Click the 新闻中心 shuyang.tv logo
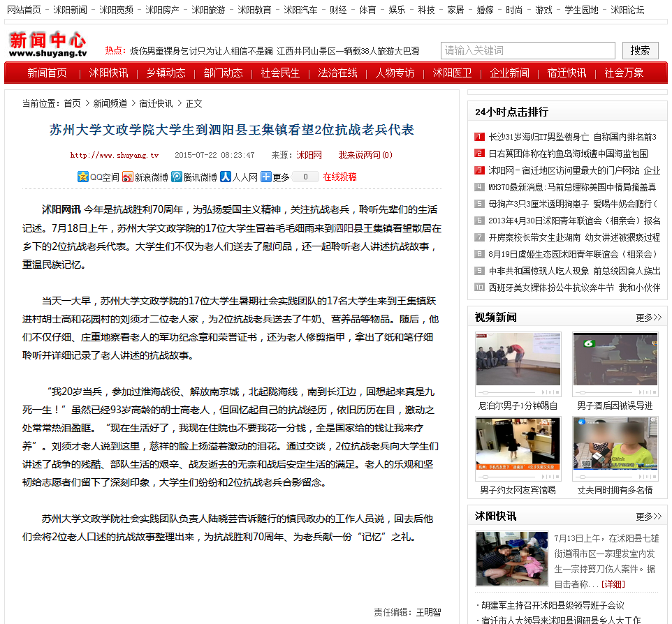 point(48,45)
